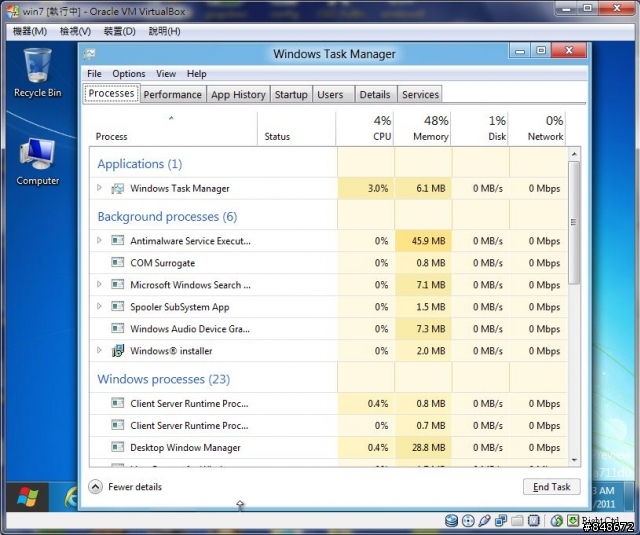Click the Antimalware Service Executable icon
640x535 pixels.
coord(118,240)
